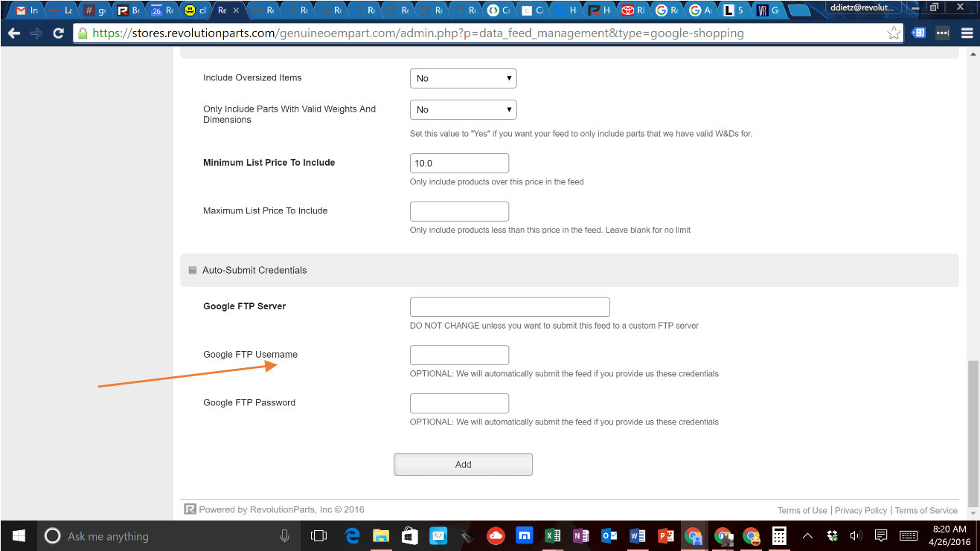
Task: Open the Windows Store taskbar icon
Action: [409, 535]
